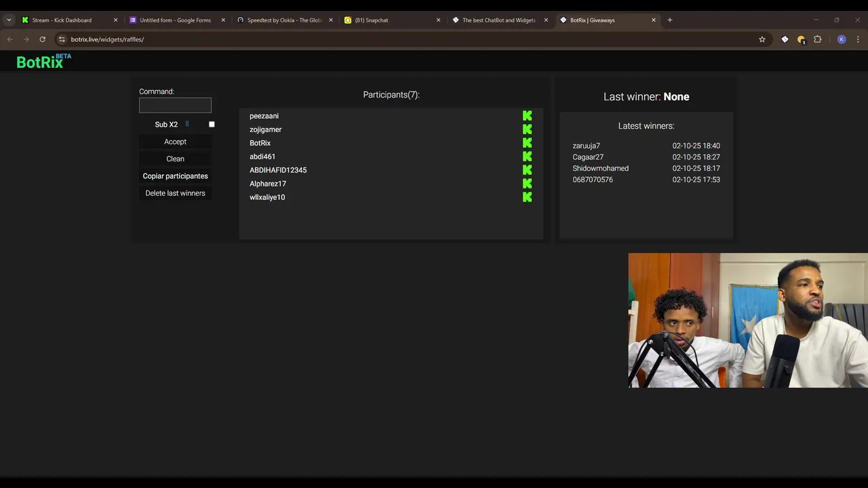Click the webcam overlay video
Viewport: 868px width, 488px height.
tap(748, 321)
